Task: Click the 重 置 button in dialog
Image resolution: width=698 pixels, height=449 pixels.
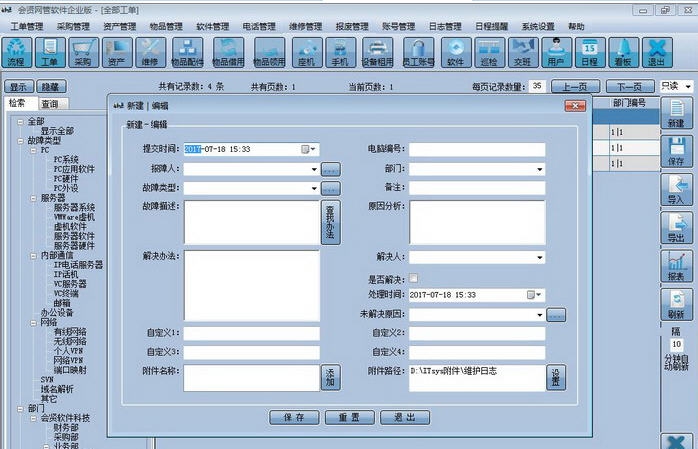Action: pyautogui.click(x=349, y=417)
